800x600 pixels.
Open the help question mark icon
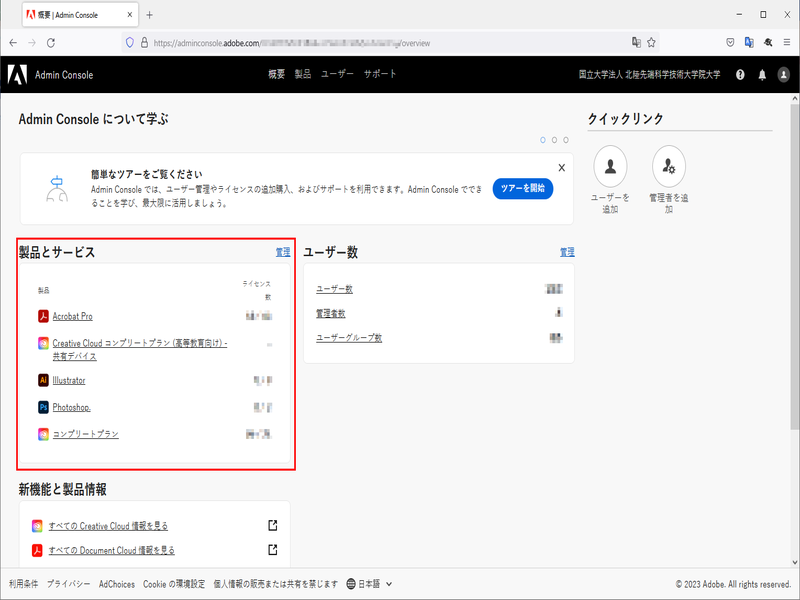740,75
